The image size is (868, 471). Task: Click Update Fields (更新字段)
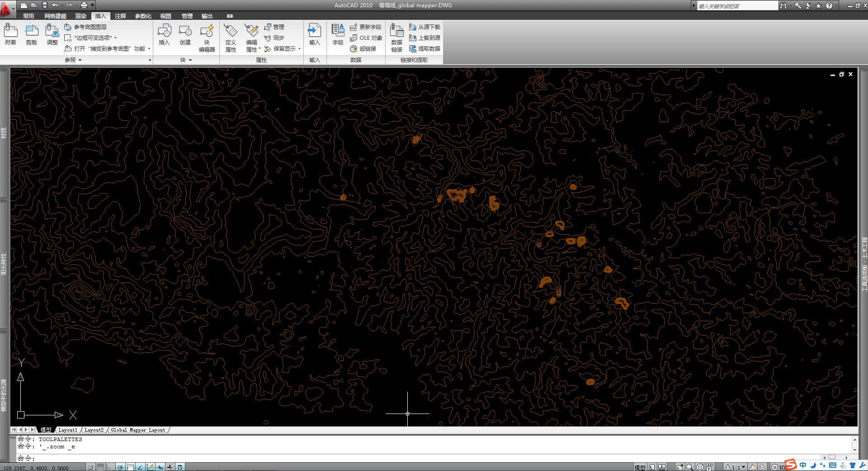(366, 27)
